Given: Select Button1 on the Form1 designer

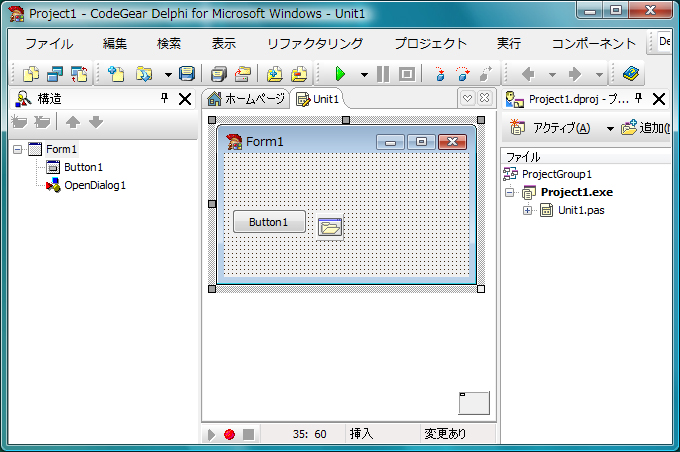Looking at the screenshot, I should [269, 222].
